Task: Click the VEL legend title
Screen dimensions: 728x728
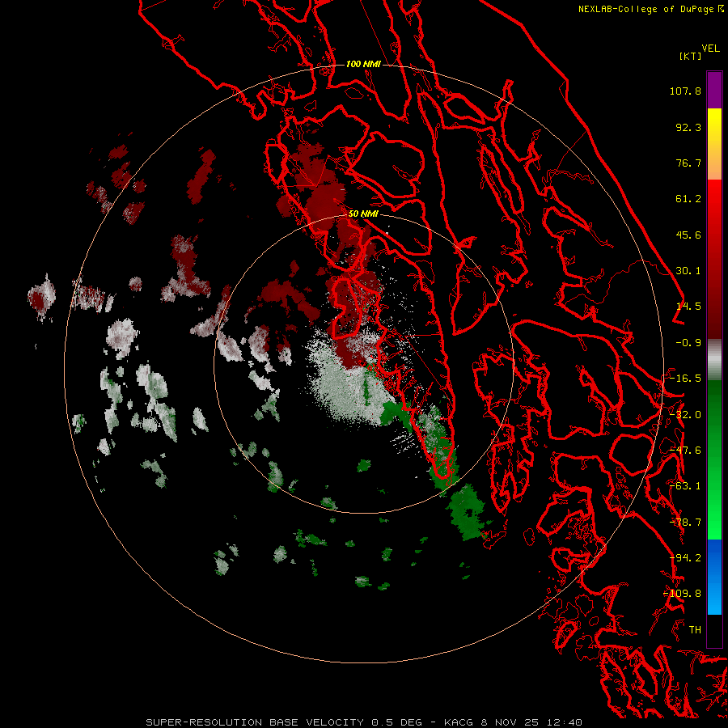Action: [710, 49]
